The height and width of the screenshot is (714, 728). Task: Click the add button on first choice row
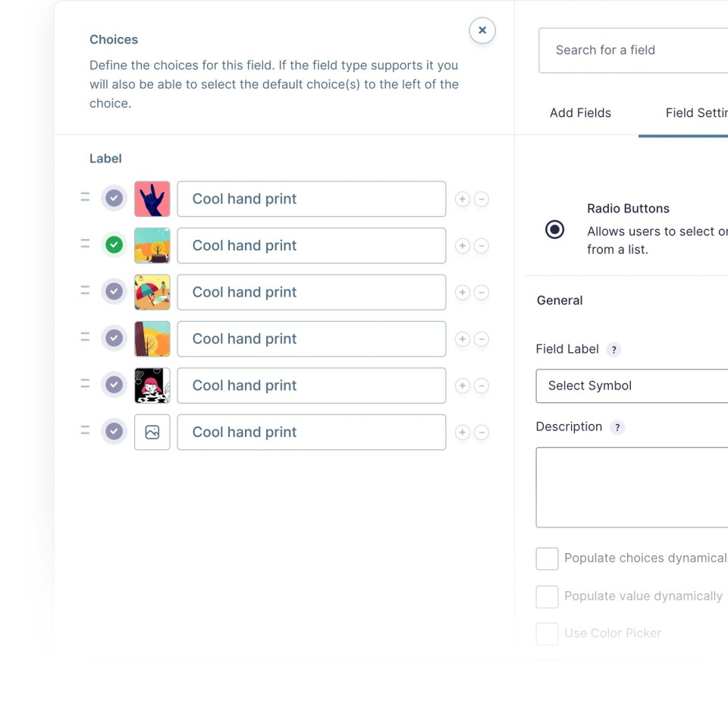click(462, 199)
